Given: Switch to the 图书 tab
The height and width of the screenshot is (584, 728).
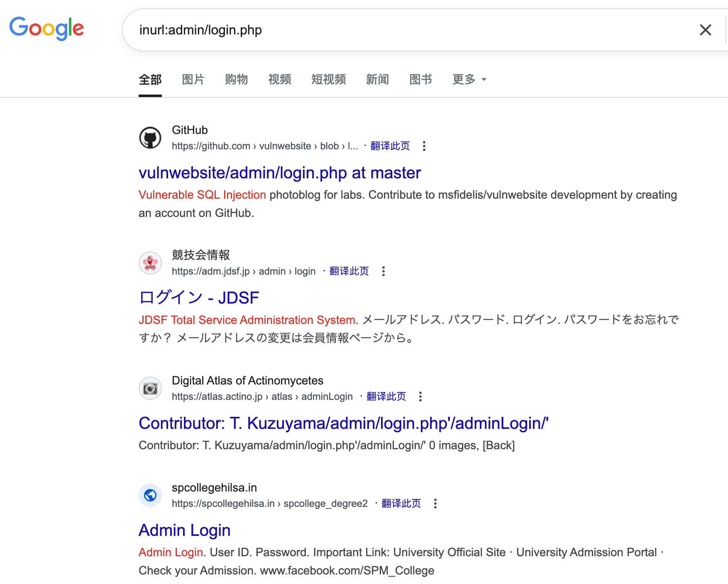Looking at the screenshot, I should [420, 80].
